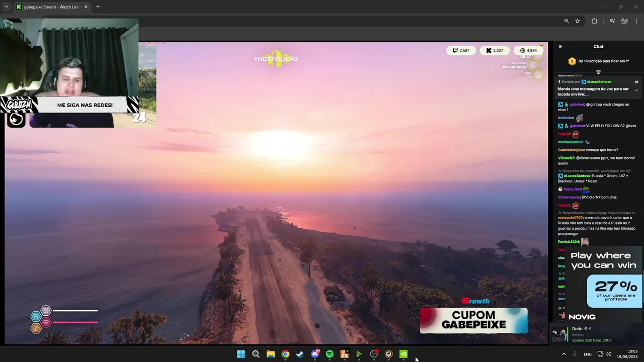Screen dimensions: 644x362
Task: Open NVIDIA app from taskbar
Action: pos(404,354)
